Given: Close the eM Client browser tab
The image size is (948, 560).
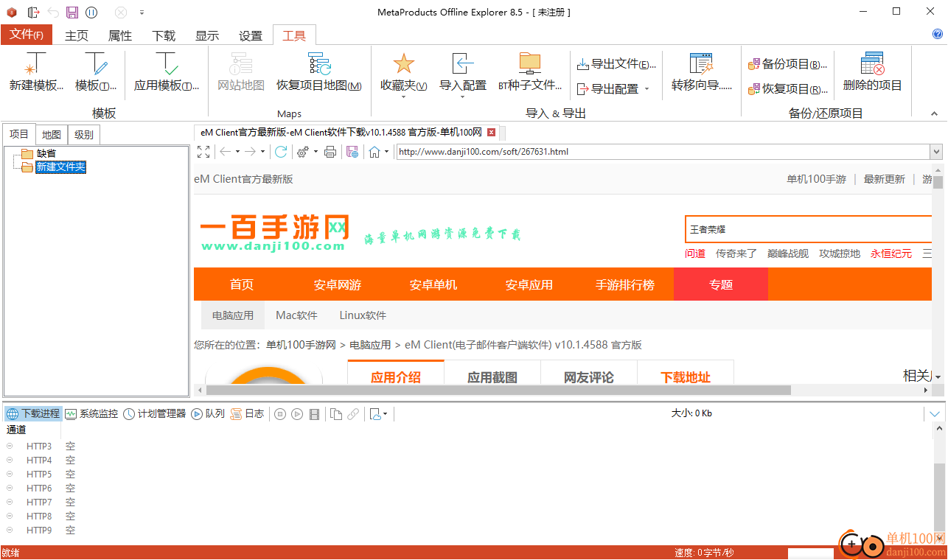Looking at the screenshot, I should pos(492,133).
